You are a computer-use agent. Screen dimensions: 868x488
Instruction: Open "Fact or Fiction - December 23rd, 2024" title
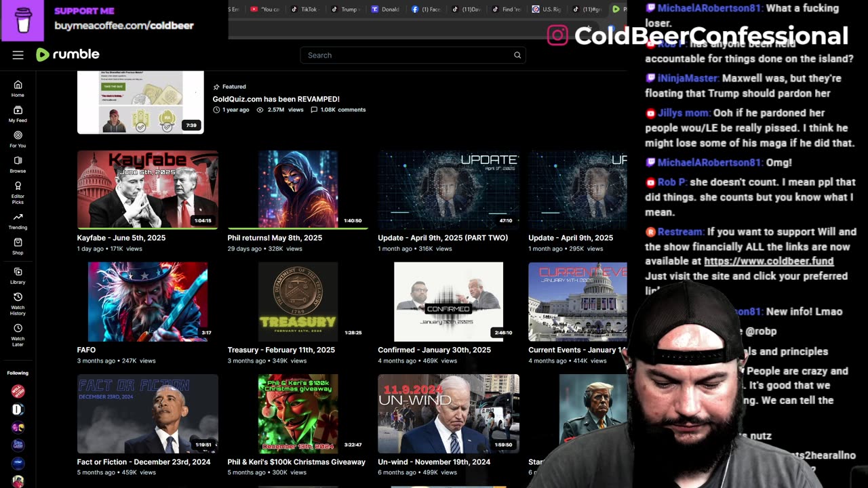(144, 462)
